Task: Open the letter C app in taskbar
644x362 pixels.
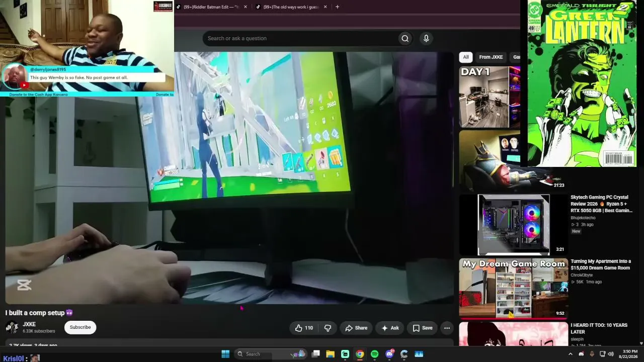Action: click(404, 354)
